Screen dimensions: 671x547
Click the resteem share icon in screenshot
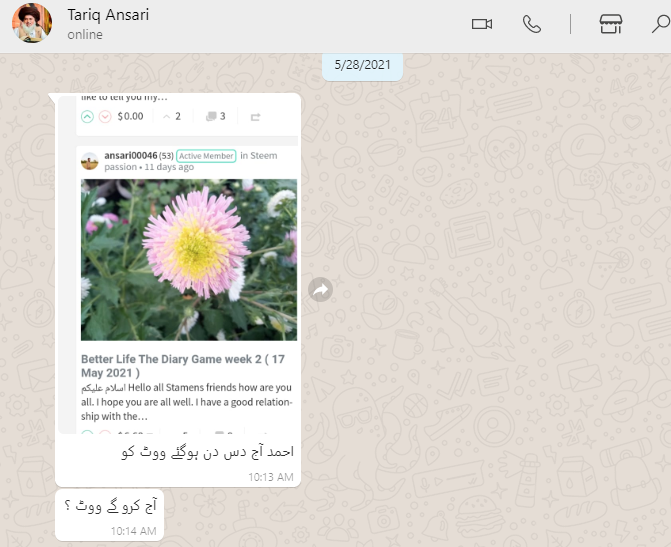pos(255,117)
